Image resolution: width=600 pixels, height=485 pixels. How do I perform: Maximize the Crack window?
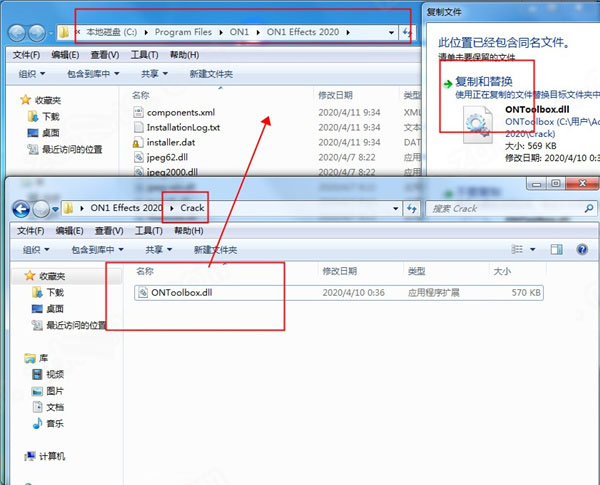point(555,184)
